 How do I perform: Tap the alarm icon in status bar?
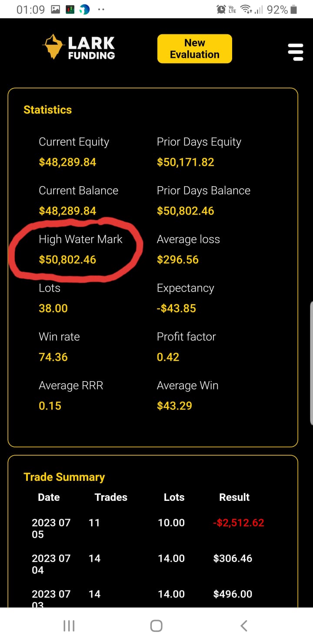221,10
